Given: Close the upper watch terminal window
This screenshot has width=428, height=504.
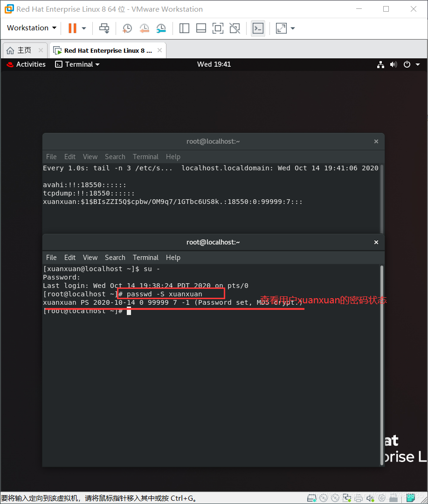Looking at the screenshot, I should (x=376, y=141).
